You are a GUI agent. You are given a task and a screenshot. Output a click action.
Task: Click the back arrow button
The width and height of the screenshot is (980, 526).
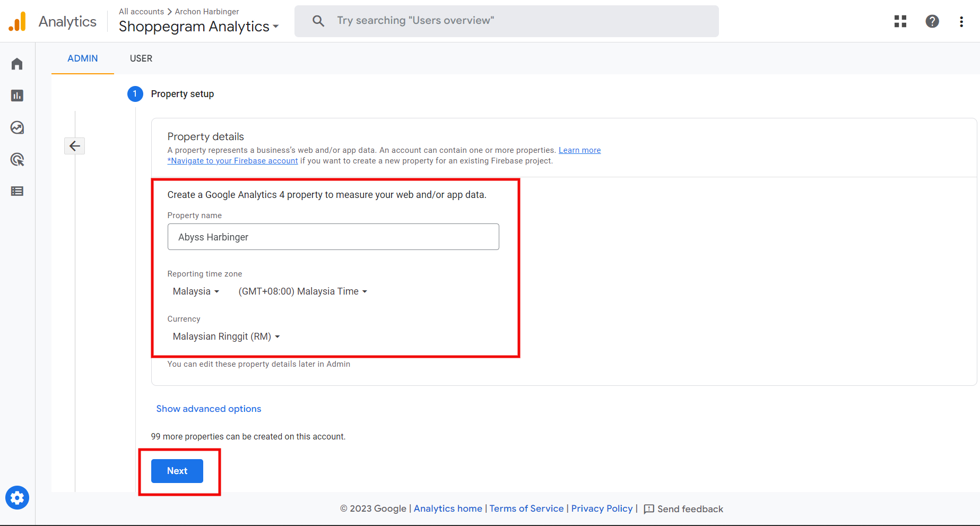75,146
